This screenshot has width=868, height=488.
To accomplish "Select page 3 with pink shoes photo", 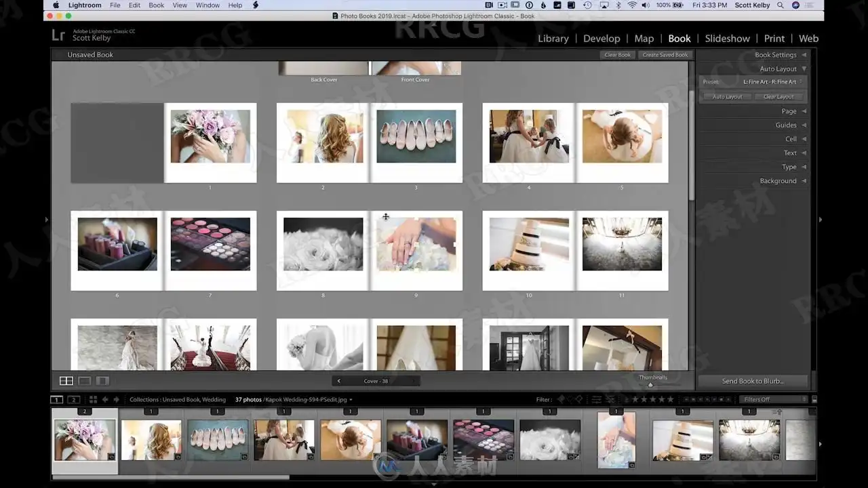I will tap(416, 143).
